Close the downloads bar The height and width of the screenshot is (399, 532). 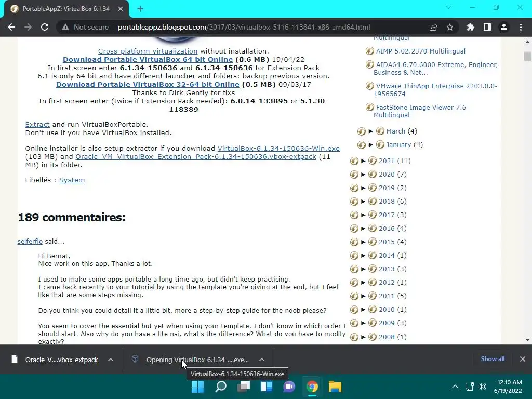tap(523, 359)
